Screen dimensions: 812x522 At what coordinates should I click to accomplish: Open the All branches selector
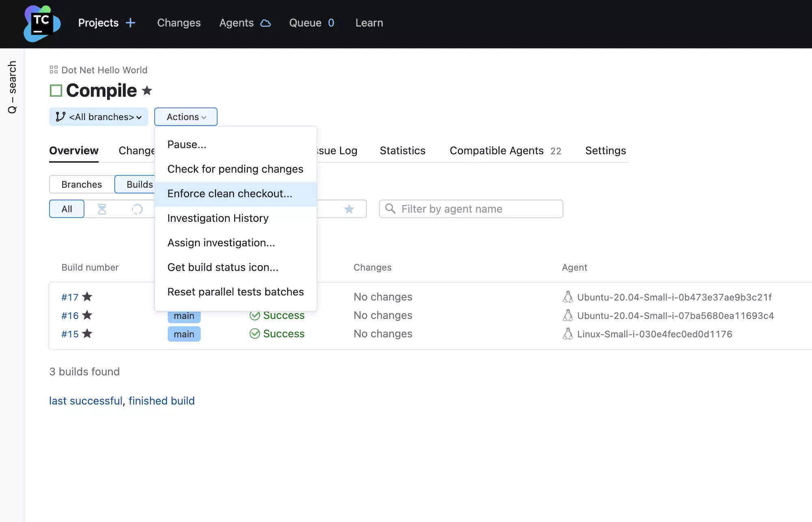coord(98,117)
